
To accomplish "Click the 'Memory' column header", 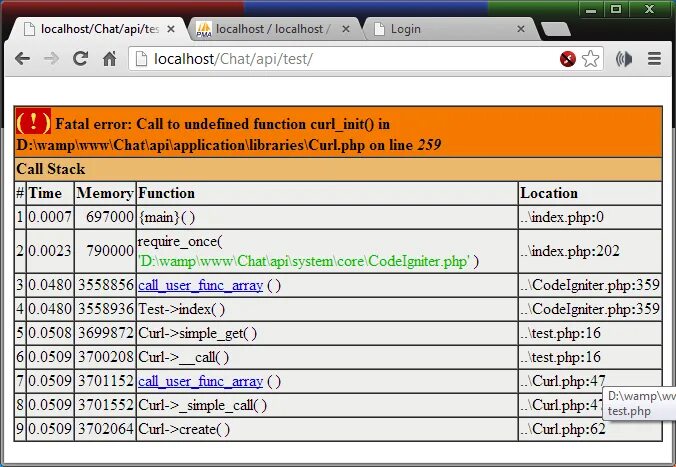I will [105, 193].
